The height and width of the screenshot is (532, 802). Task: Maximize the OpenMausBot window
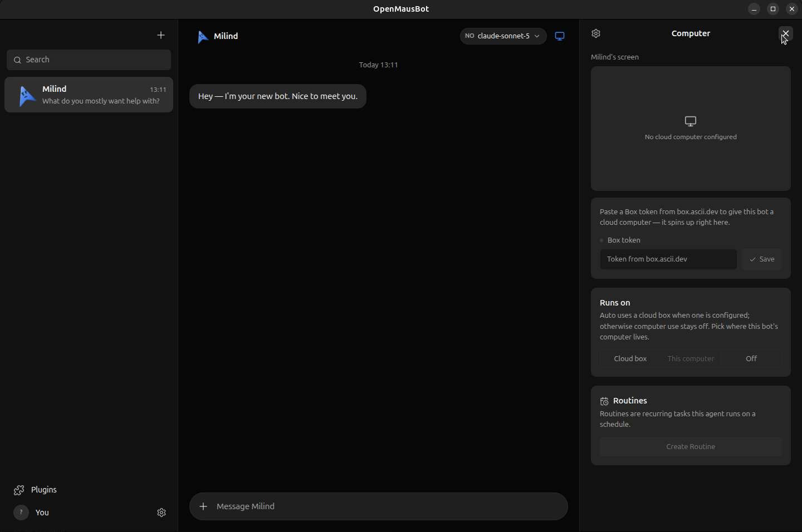point(773,9)
